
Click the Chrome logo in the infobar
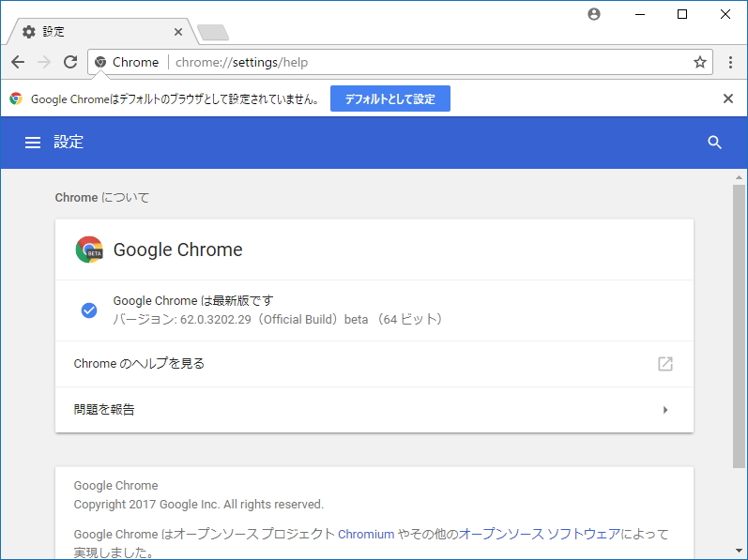[16, 98]
